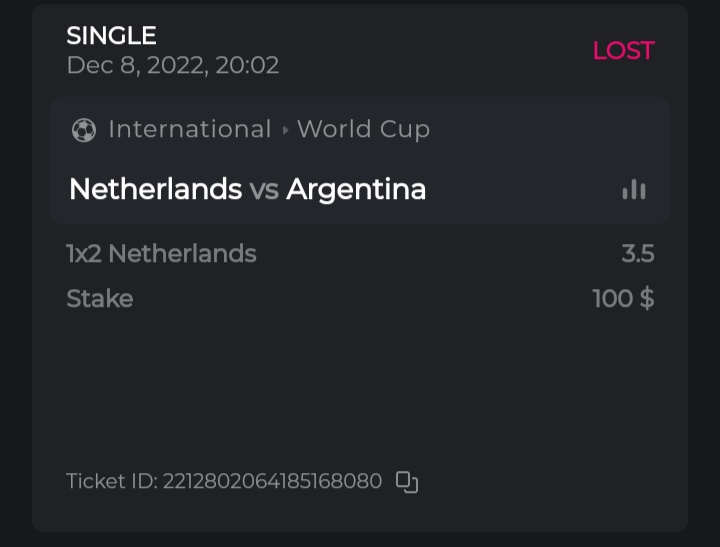
Task: Open the World Cup tournament link
Action: point(363,130)
